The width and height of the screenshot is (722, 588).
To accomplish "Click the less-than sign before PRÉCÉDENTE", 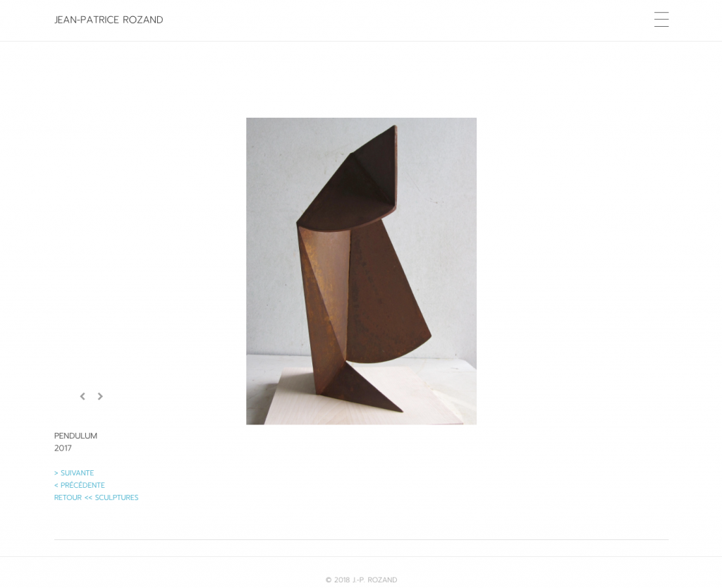I will (56, 485).
